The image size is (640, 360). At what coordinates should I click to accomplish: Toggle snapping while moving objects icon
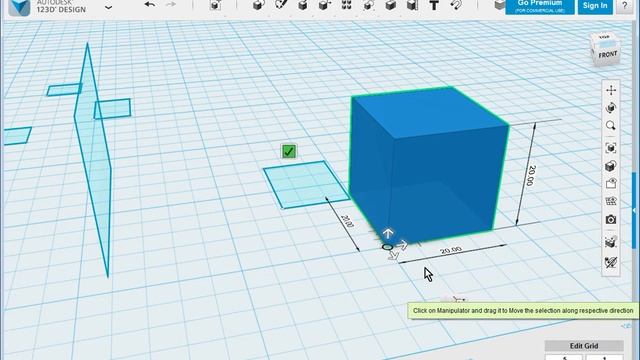tap(611, 242)
